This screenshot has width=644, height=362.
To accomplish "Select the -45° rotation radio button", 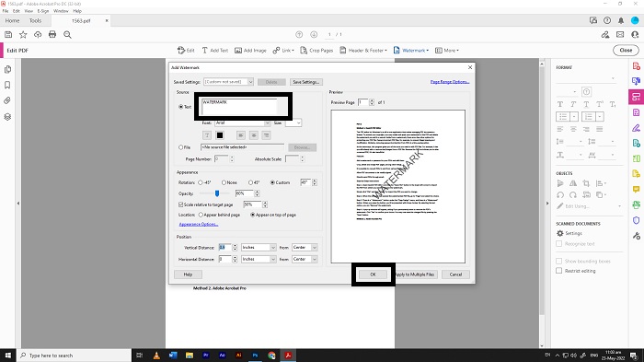I will click(x=201, y=182).
